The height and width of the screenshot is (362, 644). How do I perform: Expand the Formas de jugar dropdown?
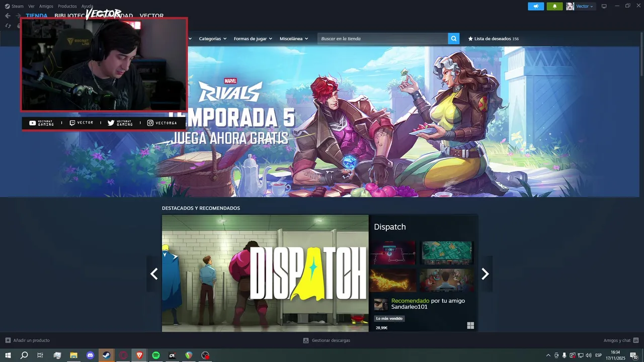(x=253, y=39)
